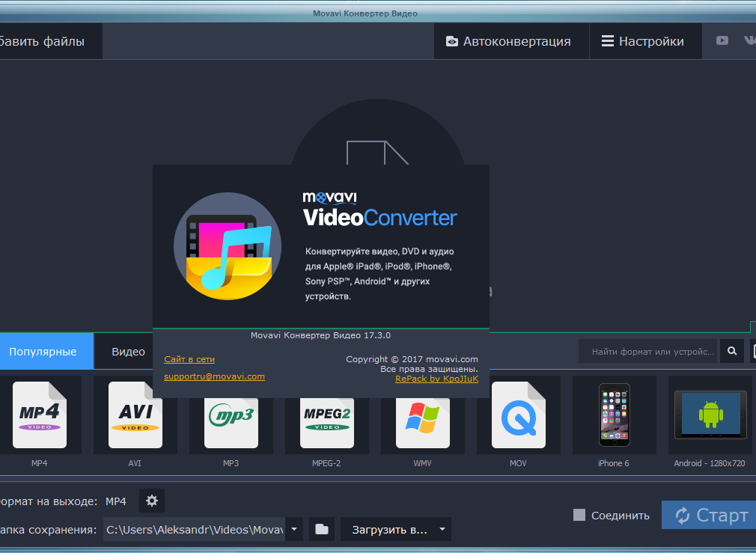Click the MP4 output format value
756x553 pixels.
tap(116, 501)
